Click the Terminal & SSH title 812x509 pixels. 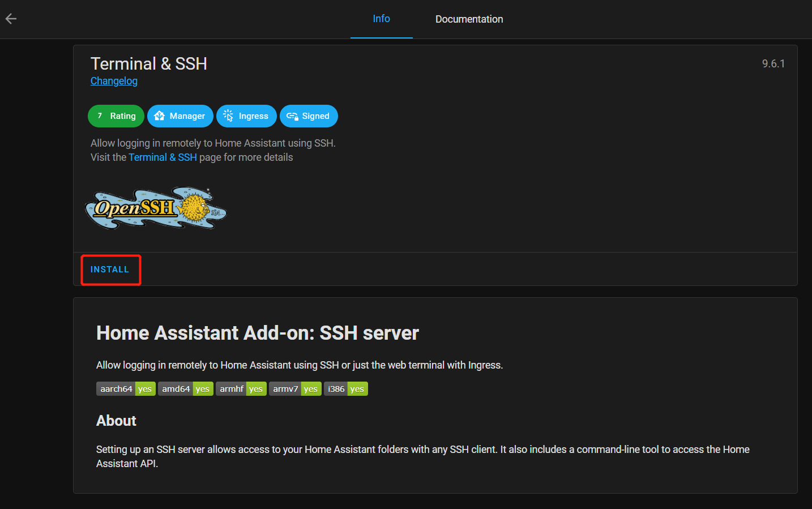coord(149,63)
